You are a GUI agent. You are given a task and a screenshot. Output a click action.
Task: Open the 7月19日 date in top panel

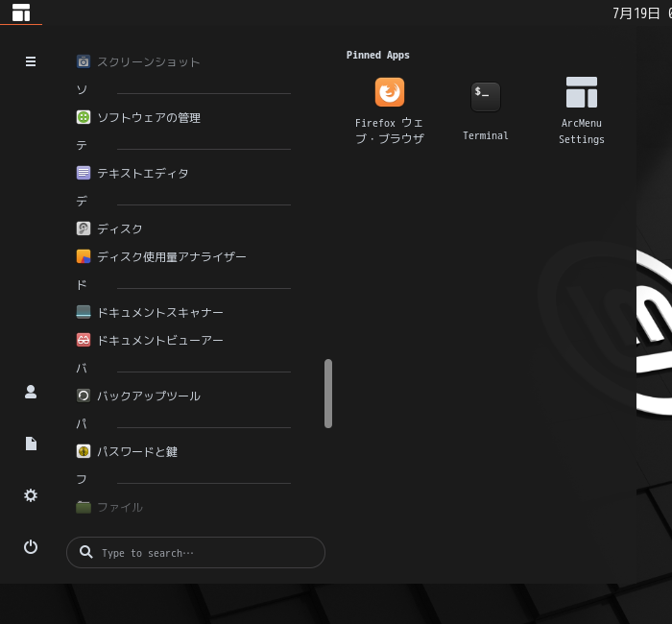click(636, 13)
